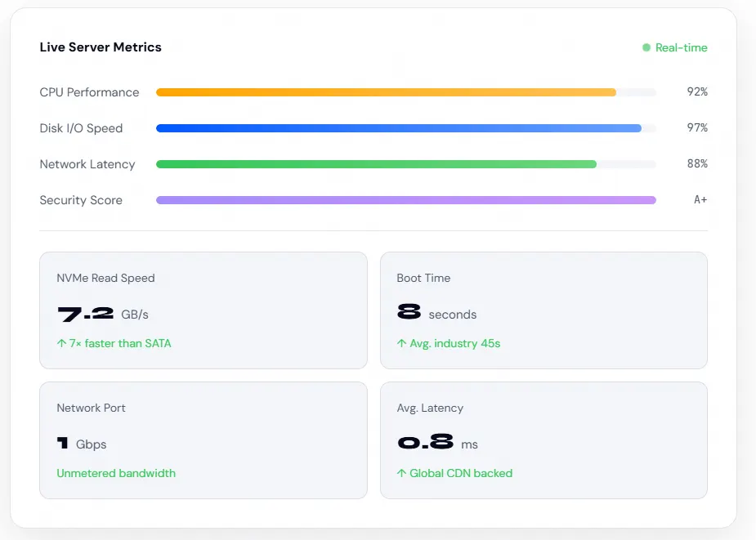Click the Real-time label
756x540 pixels.
click(682, 47)
